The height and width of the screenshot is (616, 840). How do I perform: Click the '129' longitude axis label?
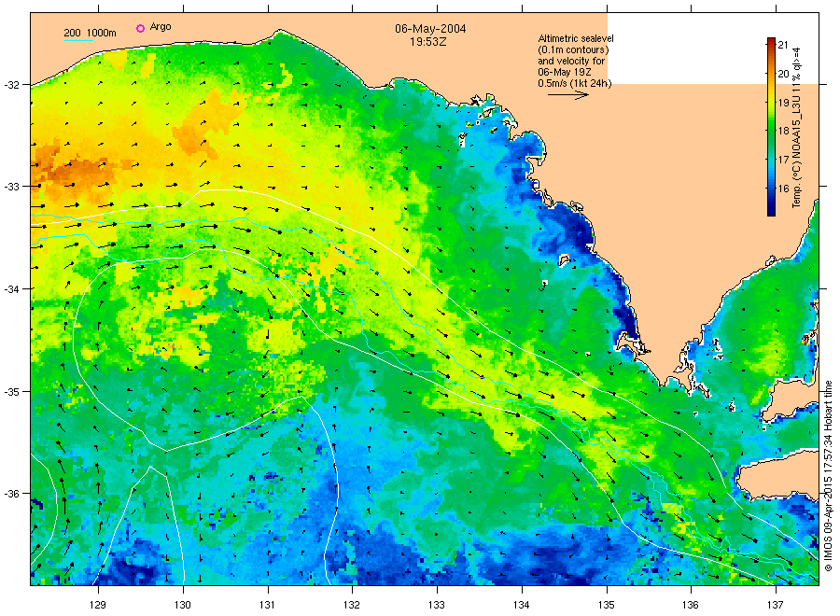[98, 605]
